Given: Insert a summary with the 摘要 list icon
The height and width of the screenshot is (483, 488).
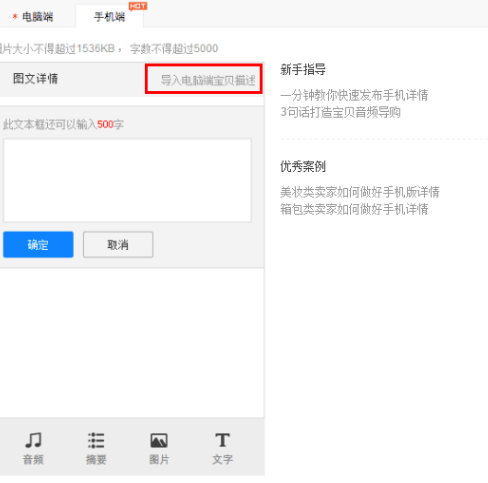Looking at the screenshot, I should pyautogui.click(x=96, y=448).
